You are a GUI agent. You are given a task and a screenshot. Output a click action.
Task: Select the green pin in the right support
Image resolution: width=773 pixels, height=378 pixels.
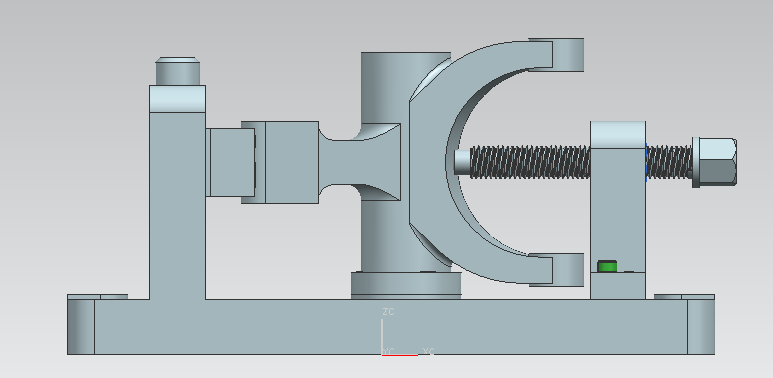[607, 266]
